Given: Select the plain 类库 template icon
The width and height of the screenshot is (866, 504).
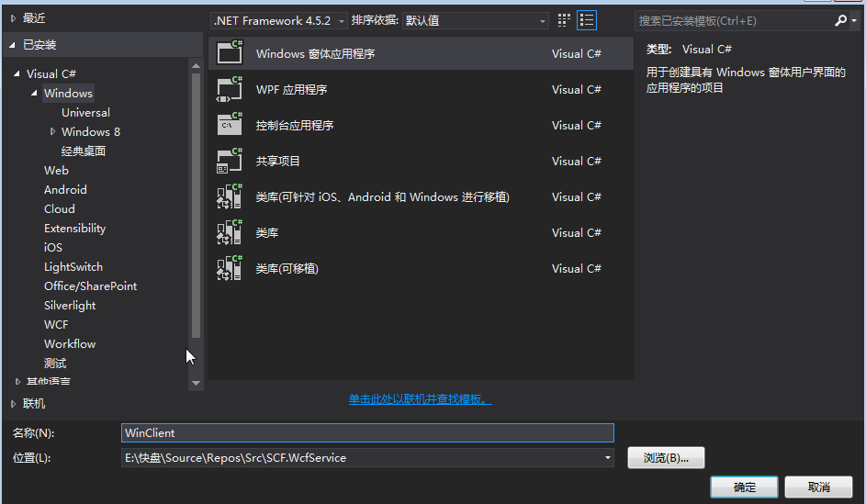Looking at the screenshot, I should pos(230,232).
